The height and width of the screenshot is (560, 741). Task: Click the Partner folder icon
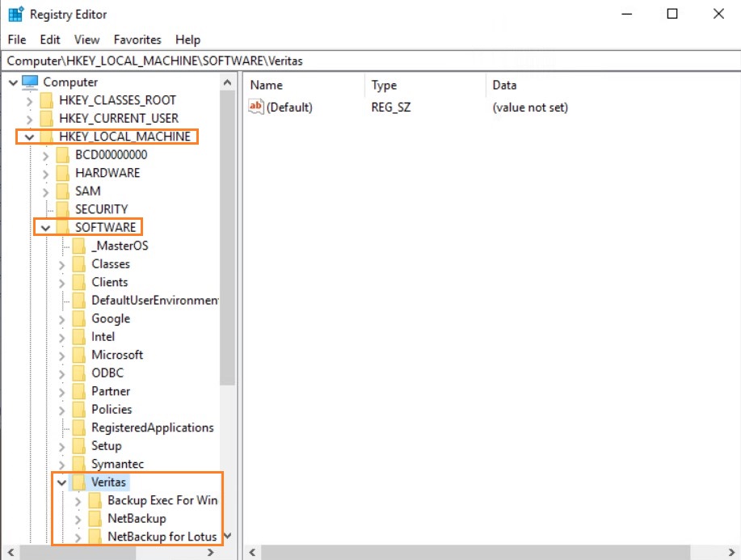click(x=79, y=391)
